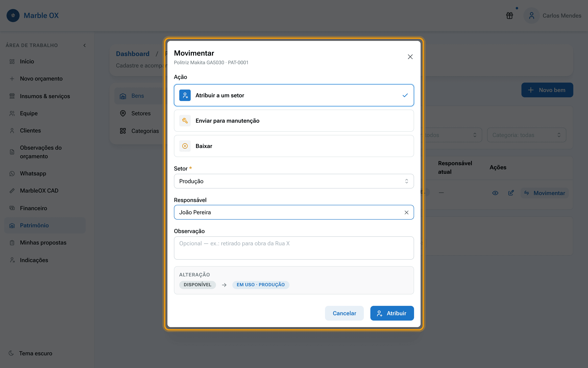Screen dimensions: 588x368
Task: Click the Politriz Makita GA5030 · PAT-0001 subtitle
Action: coord(211,63)
